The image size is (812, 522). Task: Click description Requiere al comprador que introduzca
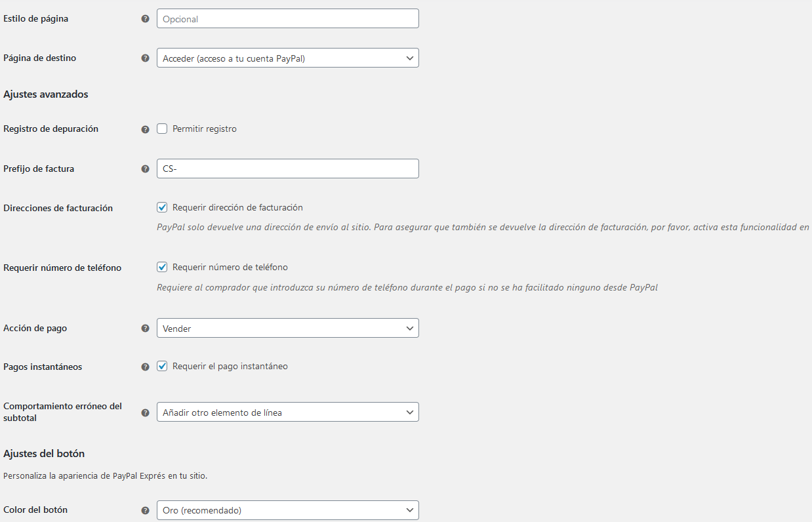407,287
